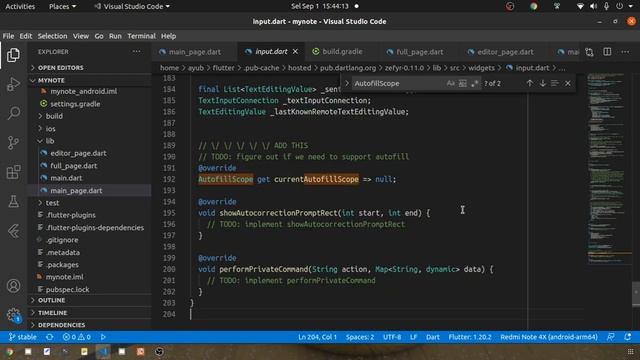Open the Search view in activity bar
Viewport: 640px width, 360px height.
[13, 113]
